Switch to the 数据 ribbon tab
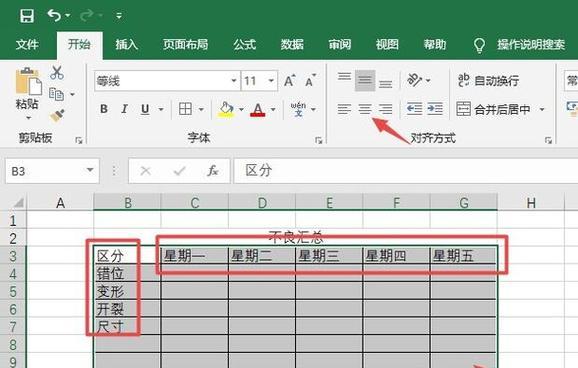Screen dimensions: 578x368 (292, 45)
